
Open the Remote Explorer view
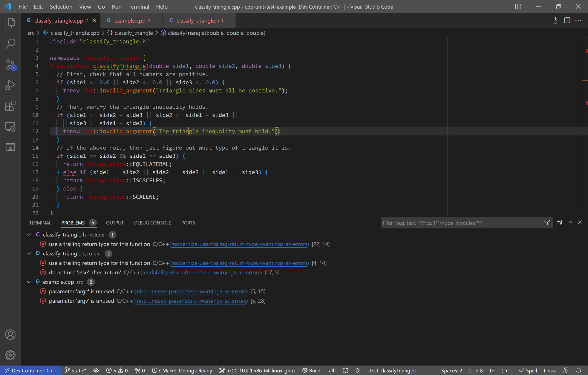pyautogui.click(x=10, y=127)
